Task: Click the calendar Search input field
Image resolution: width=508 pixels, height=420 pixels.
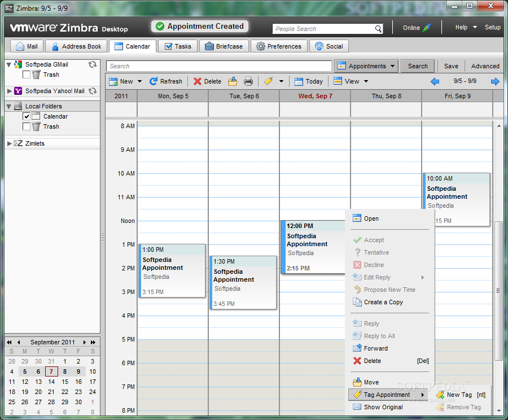Action: (x=219, y=66)
